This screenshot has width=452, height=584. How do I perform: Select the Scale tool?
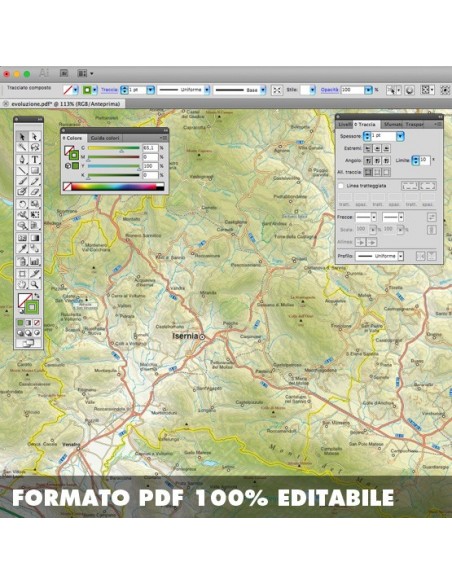coord(35,204)
